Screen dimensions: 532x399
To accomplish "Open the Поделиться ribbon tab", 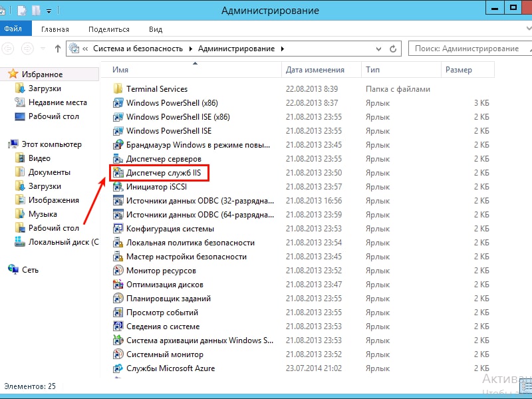I will (x=109, y=29).
